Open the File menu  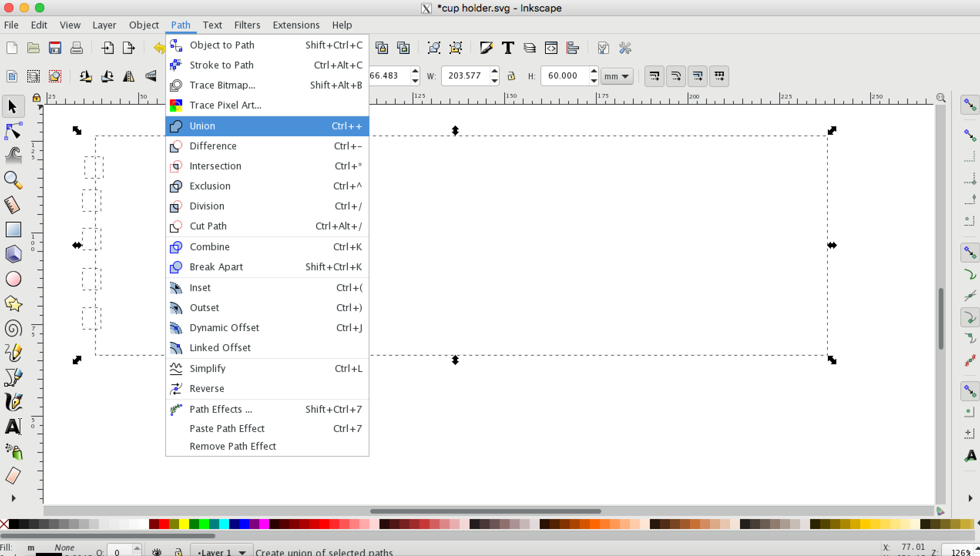click(11, 25)
